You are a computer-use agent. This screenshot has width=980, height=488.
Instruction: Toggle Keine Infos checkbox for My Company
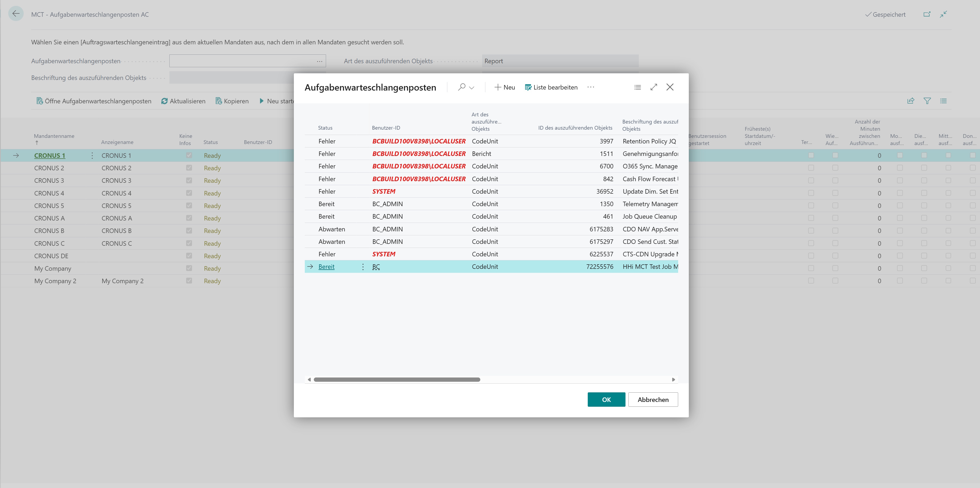pyautogui.click(x=189, y=268)
